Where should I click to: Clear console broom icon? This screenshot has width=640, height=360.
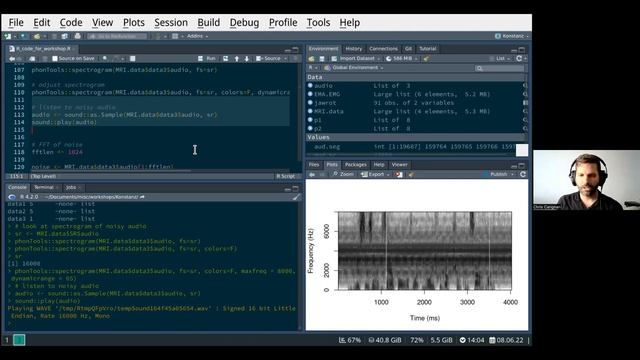coord(296,197)
